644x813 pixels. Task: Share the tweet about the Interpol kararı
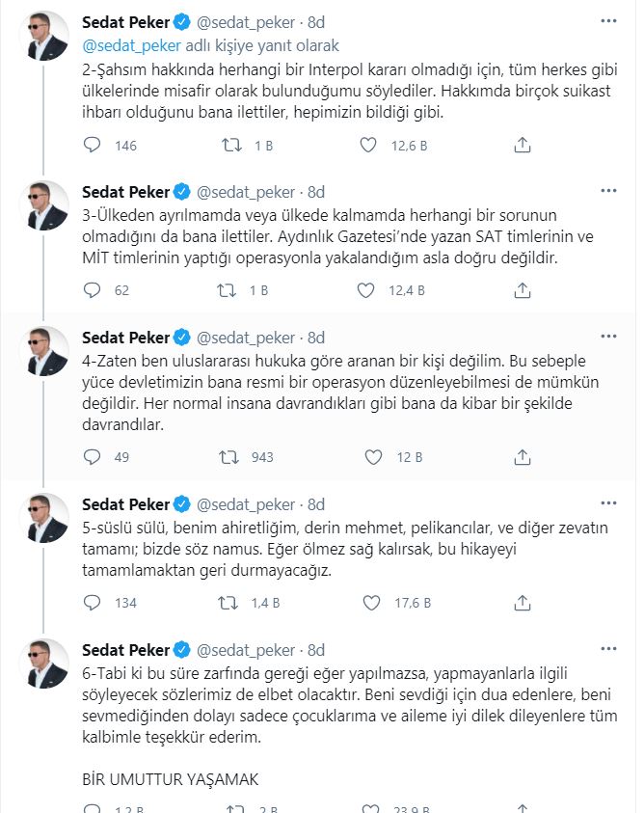[x=523, y=145]
